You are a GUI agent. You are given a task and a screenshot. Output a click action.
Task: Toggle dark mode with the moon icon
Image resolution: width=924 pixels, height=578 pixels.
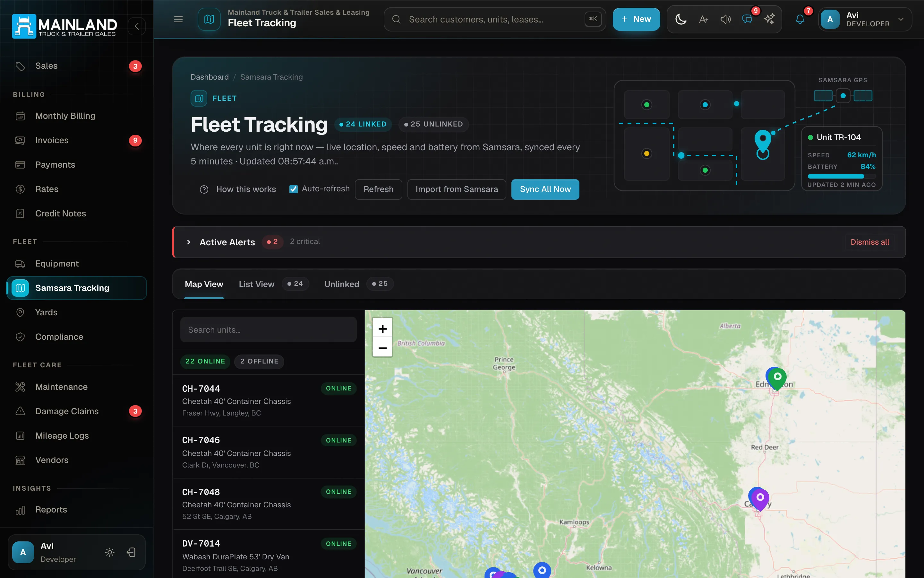(x=681, y=19)
